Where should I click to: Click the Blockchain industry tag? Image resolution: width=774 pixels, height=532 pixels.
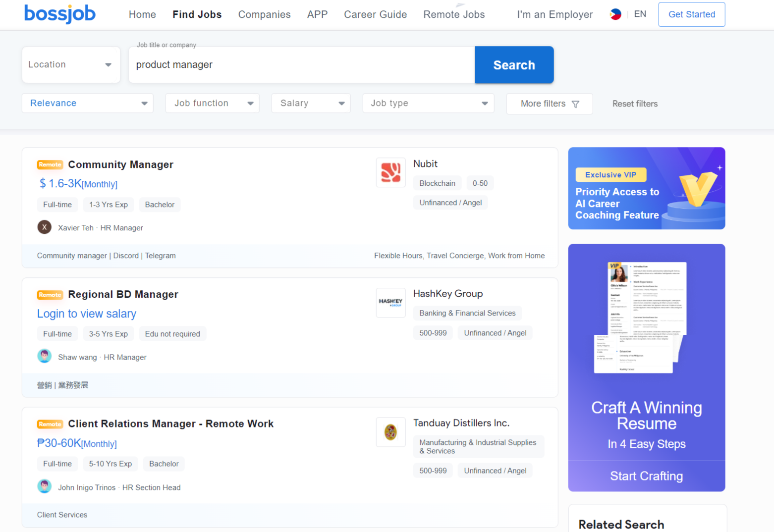(437, 183)
